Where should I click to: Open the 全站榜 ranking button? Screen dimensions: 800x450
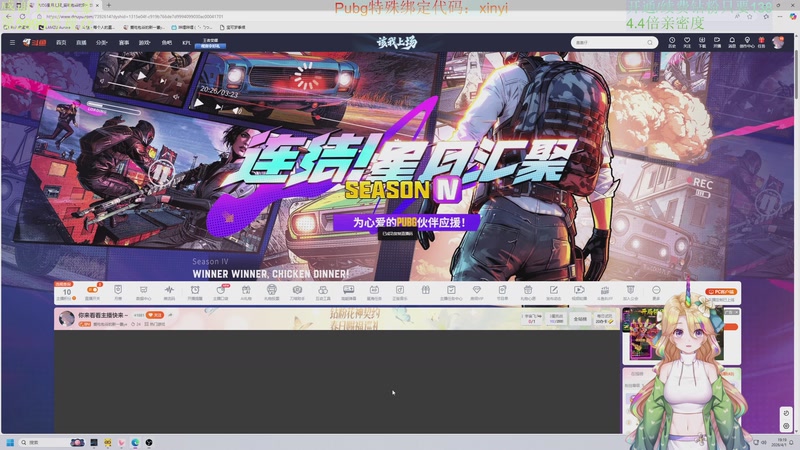click(x=580, y=319)
